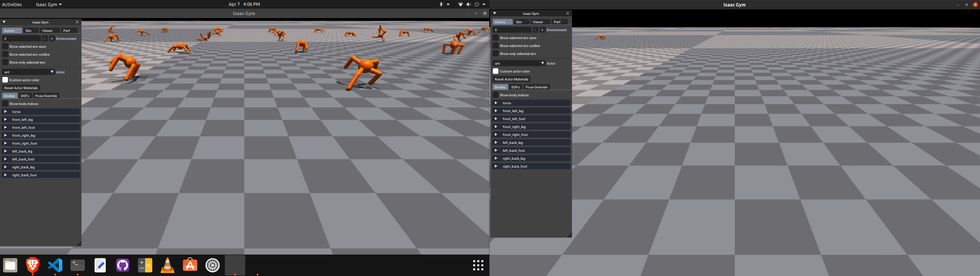Click the Environment plus button
The image size is (980, 276).
click(51, 38)
